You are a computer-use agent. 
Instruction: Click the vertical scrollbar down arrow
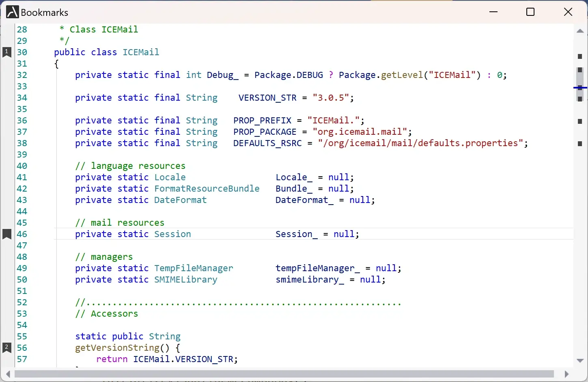[x=580, y=360]
